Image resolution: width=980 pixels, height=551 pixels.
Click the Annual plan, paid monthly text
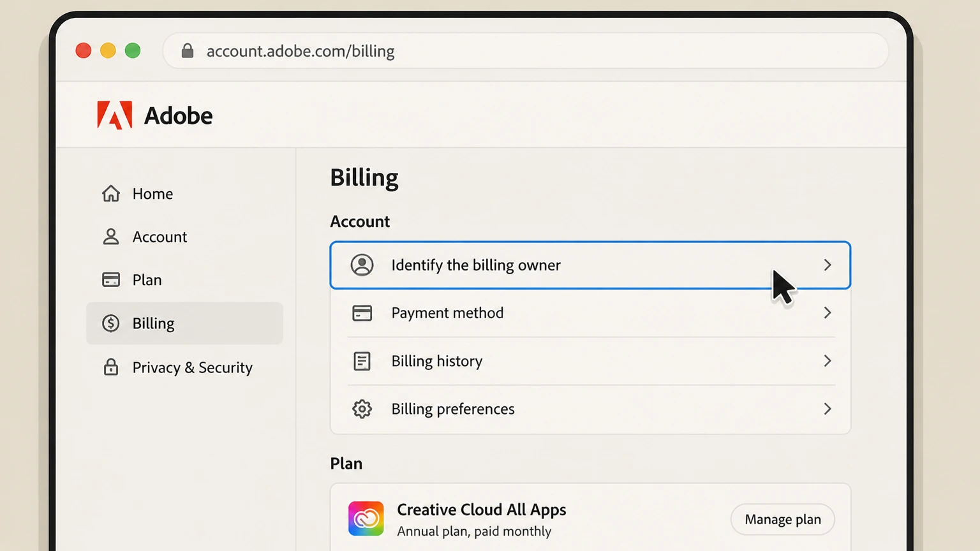[474, 531]
